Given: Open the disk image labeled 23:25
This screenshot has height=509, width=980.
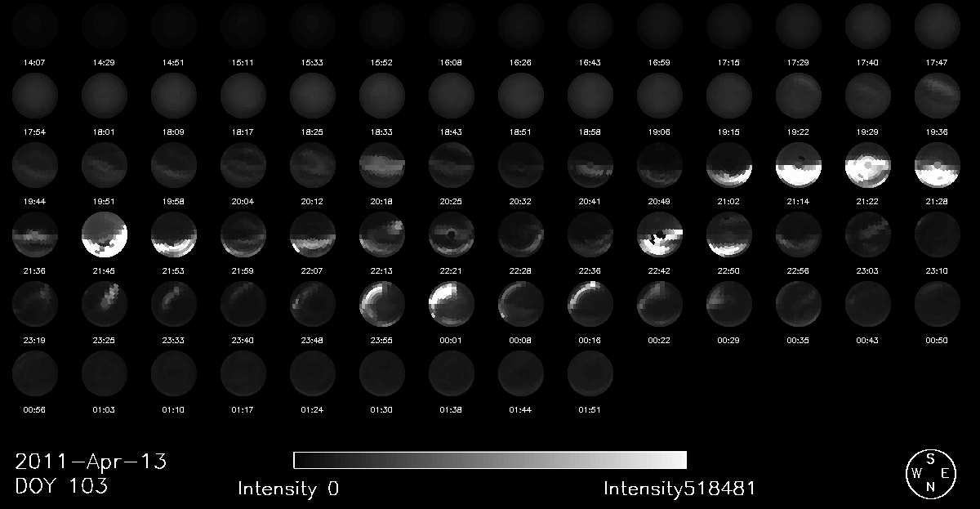Looking at the screenshot, I should click(x=105, y=304).
